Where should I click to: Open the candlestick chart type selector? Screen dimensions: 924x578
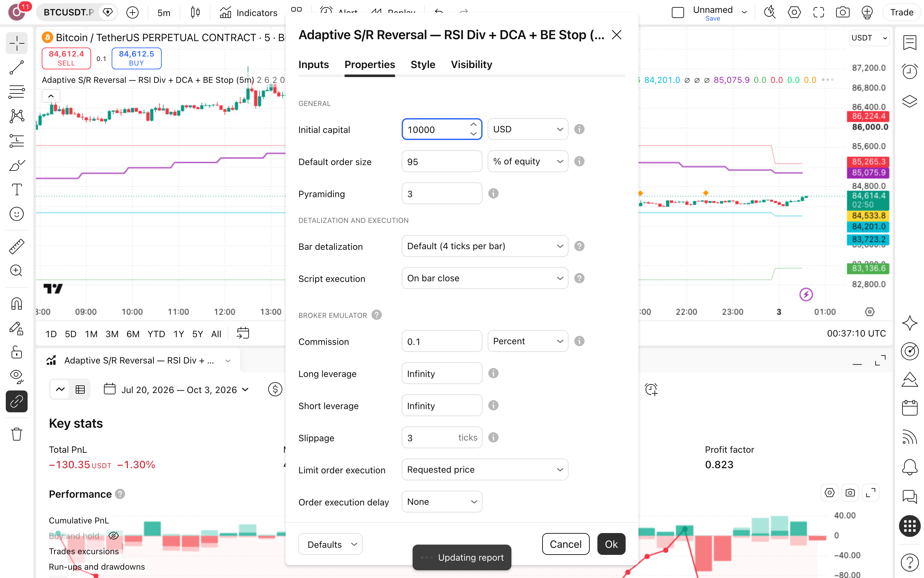pos(195,13)
